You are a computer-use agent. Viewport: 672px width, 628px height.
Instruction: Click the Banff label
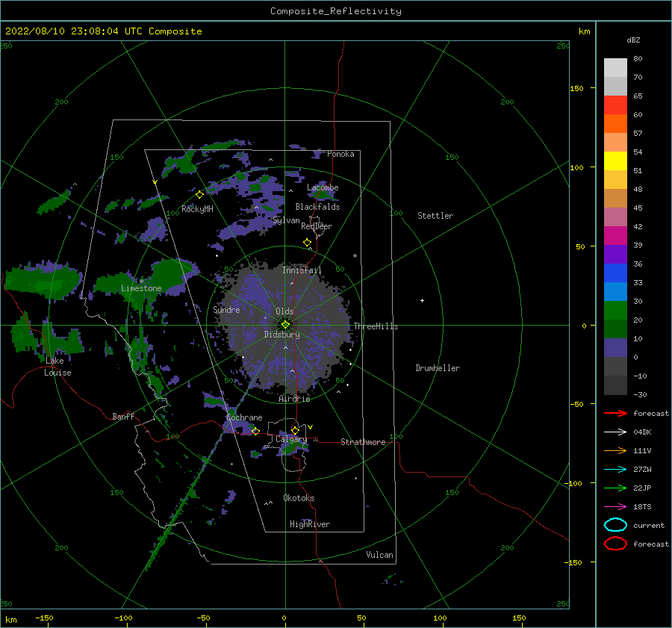[x=123, y=416]
